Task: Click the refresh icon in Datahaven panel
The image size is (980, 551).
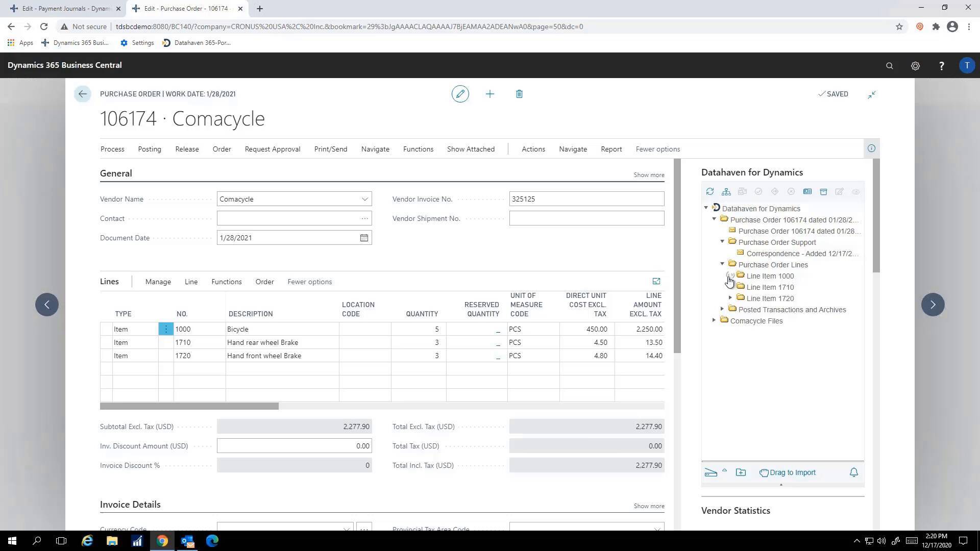Action: 710,191
